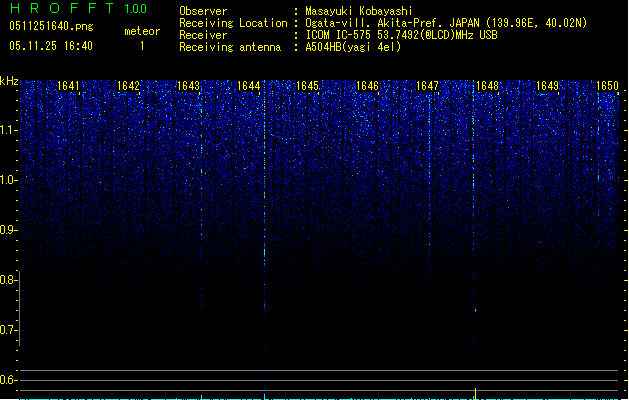
Task: Click the 0.8 kHz axis label
Action: (8, 280)
